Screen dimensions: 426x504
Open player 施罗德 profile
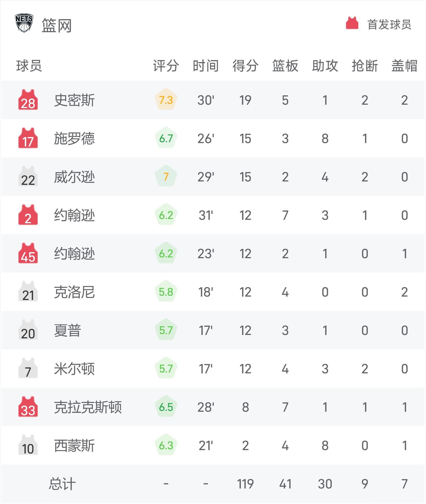pos(74,139)
